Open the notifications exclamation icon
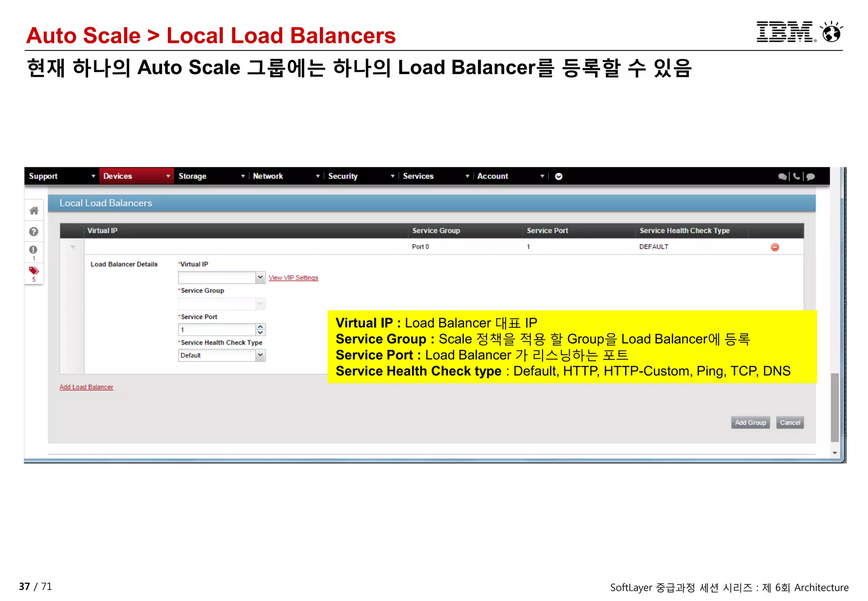 click(33, 250)
